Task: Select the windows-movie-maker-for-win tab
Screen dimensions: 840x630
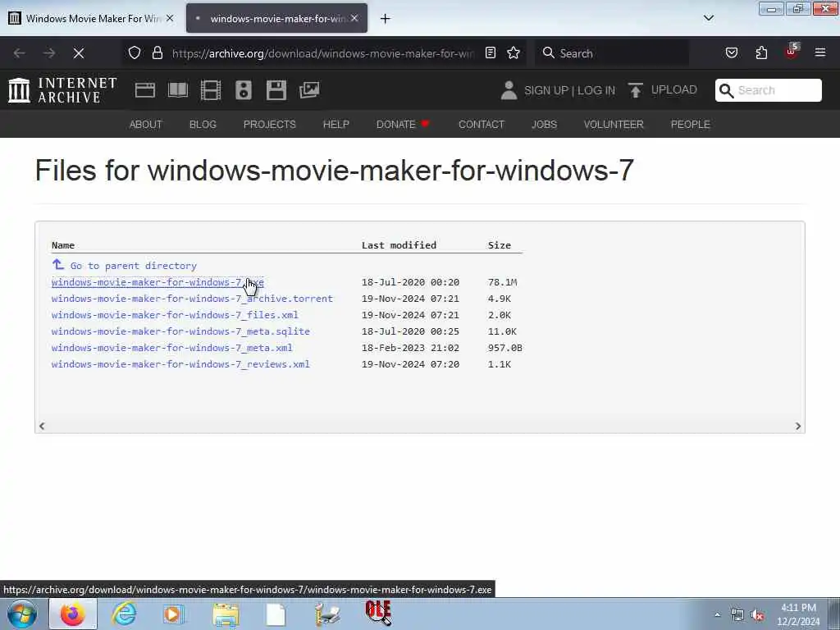Action: point(277,18)
